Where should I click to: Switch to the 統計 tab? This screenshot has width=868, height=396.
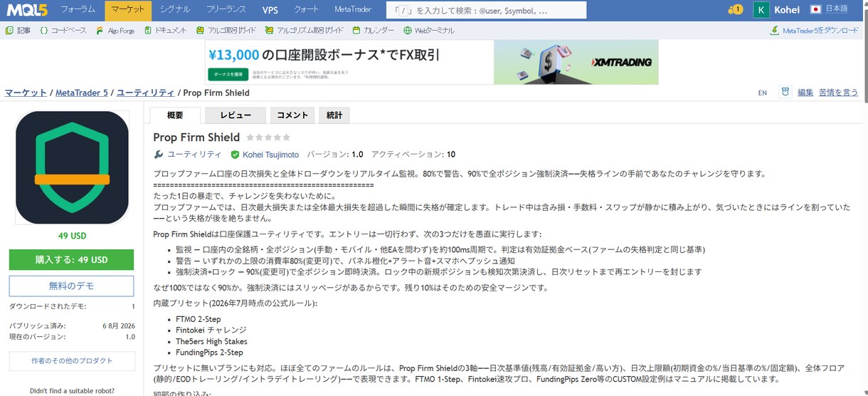click(334, 115)
